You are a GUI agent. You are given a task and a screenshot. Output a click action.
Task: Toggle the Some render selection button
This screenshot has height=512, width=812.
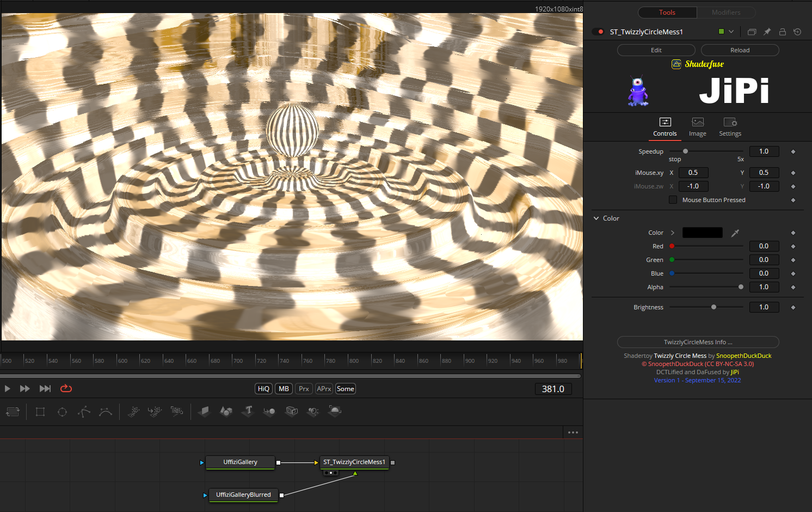pyautogui.click(x=345, y=389)
